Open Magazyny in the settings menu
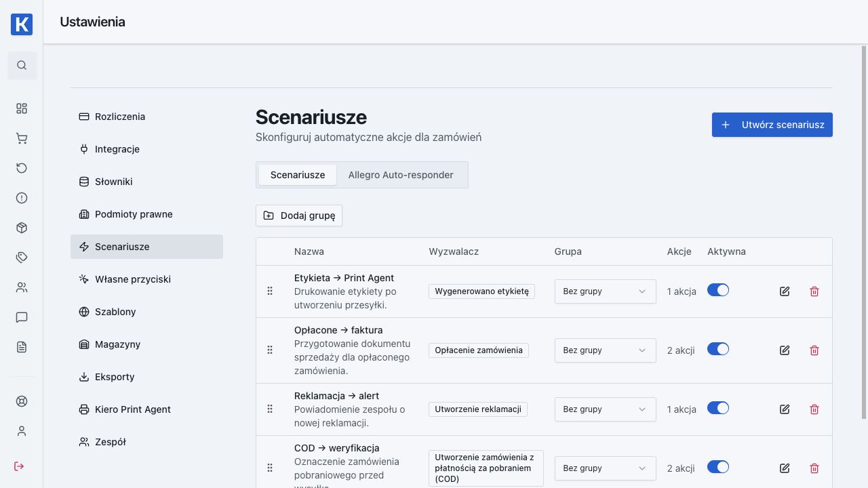 [x=146, y=344]
